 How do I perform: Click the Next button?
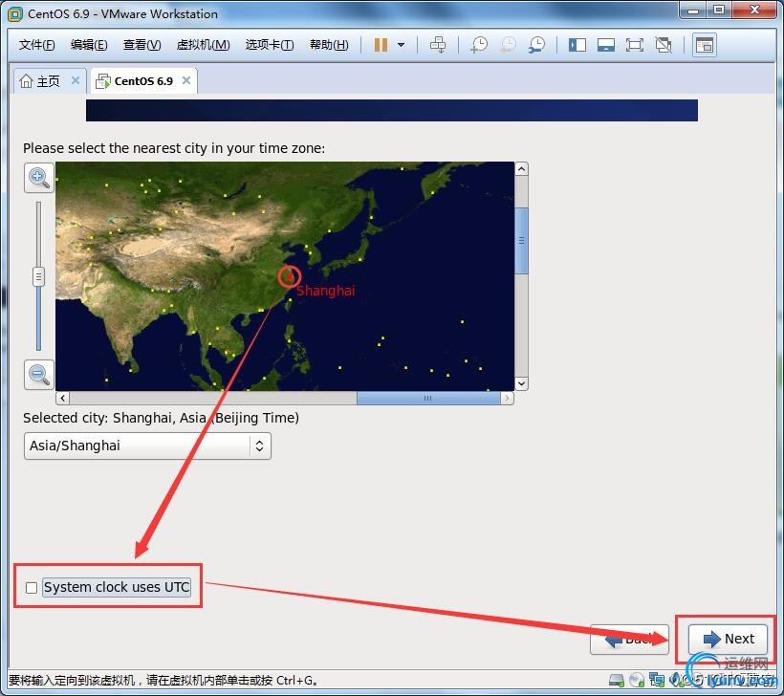click(728, 639)
